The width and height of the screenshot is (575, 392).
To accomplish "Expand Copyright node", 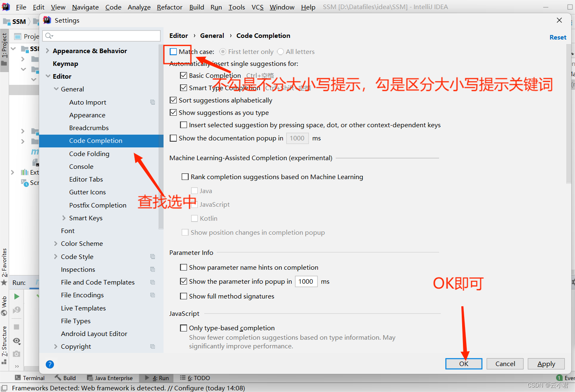I will [x=56, y=346].
